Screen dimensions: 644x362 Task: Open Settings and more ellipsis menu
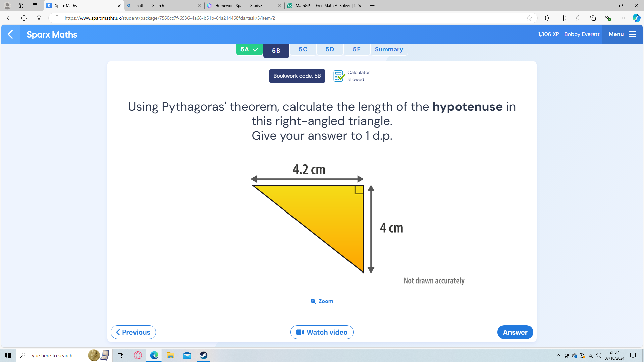click(x=623, y=18)
